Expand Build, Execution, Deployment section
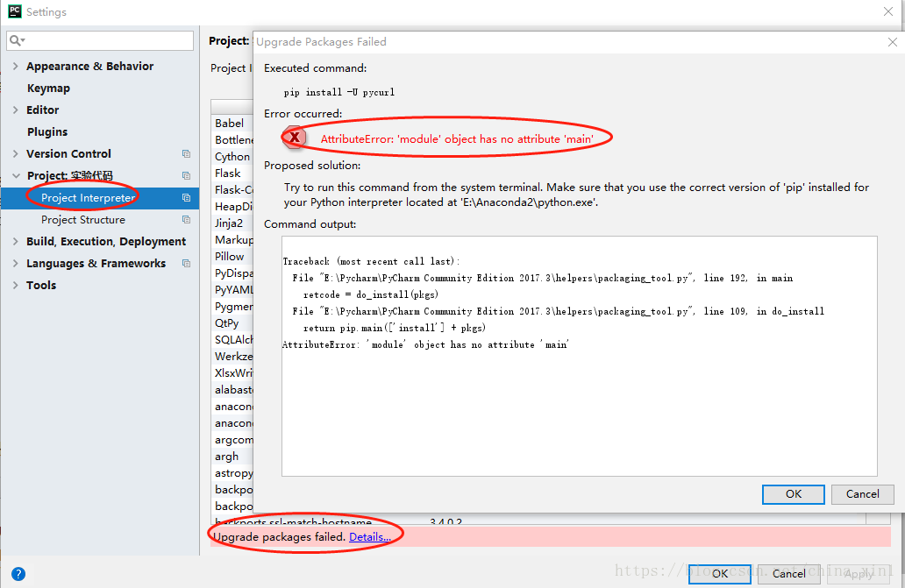Screen dimensions: 905x588 [16, 242]
